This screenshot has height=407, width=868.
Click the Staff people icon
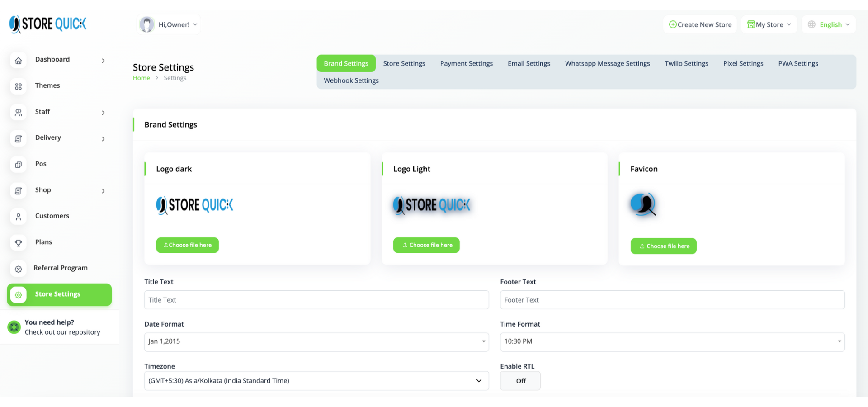pos(19,113)
